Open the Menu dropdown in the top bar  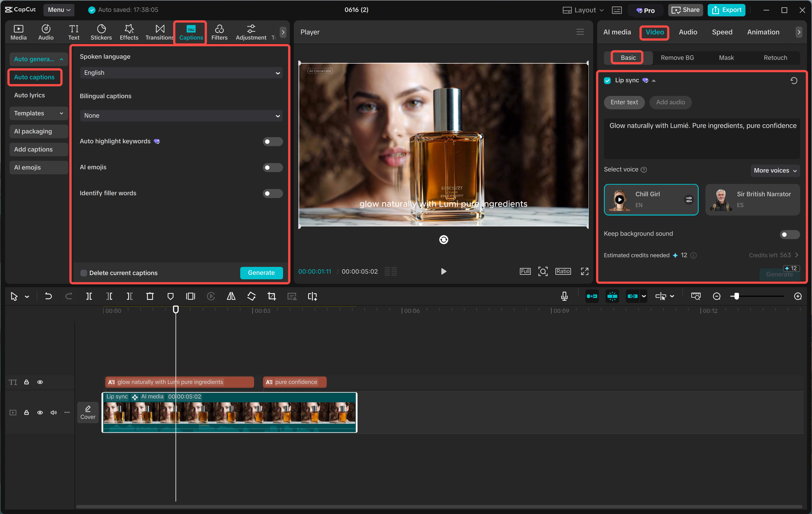click(59, 10)
